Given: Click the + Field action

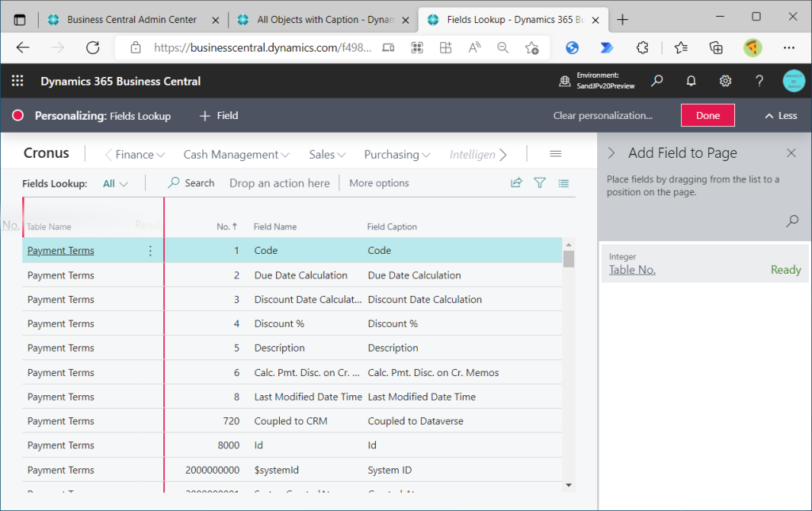Looking at the screenshot, I should click(219, 116).
